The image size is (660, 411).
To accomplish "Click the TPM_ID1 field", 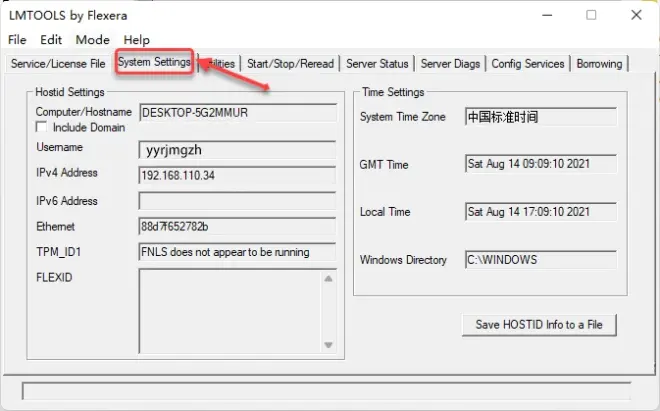I will coord(237,252).
